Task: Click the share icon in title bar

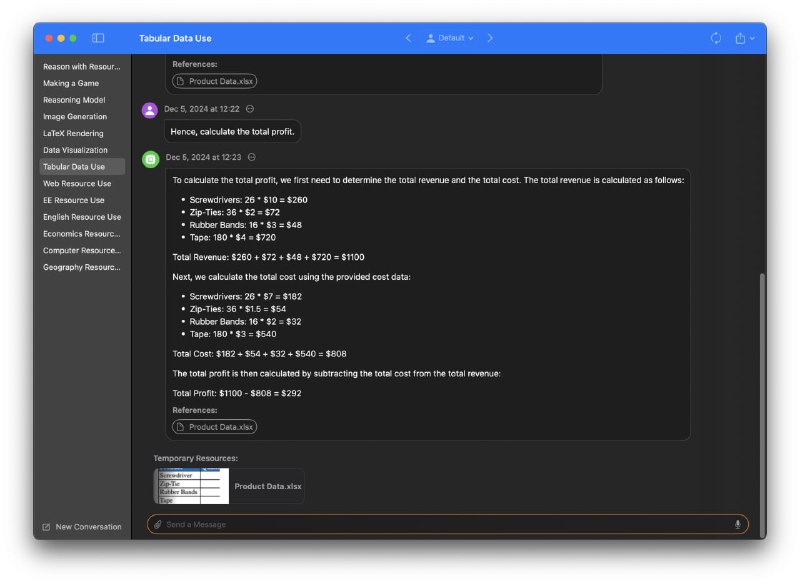Action: click(x=741, y=38)
